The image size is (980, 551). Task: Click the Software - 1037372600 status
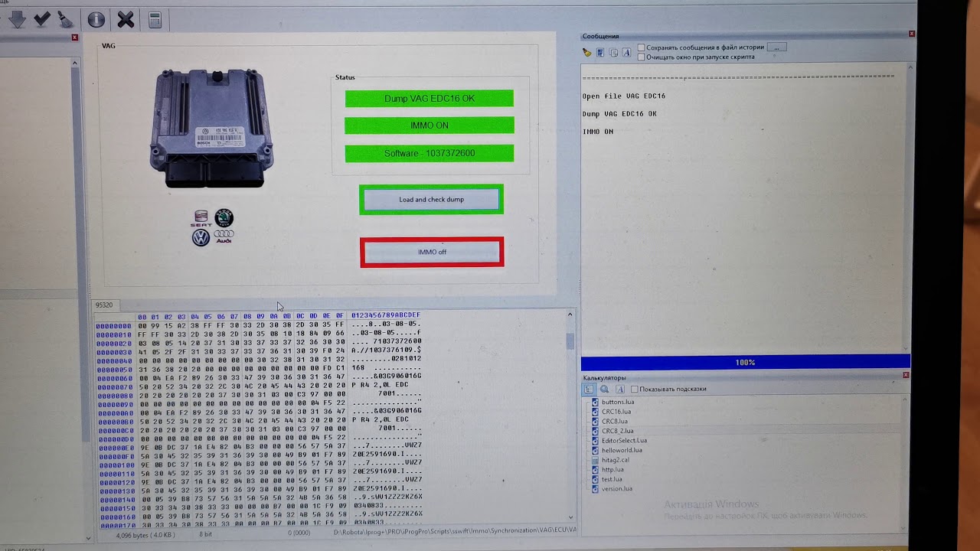pyautogui.click(x=429, y=153)
